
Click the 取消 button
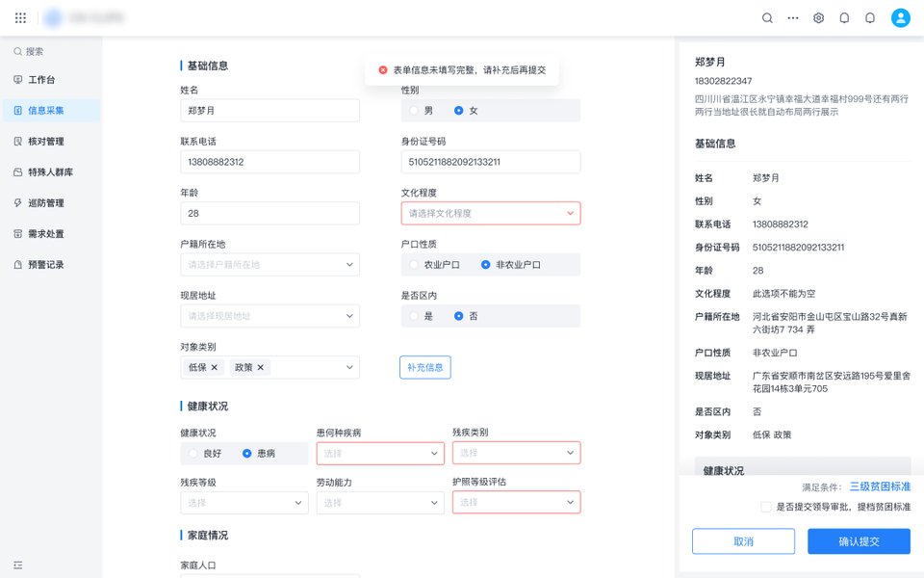pyautogui.click(x=743, y=541)
